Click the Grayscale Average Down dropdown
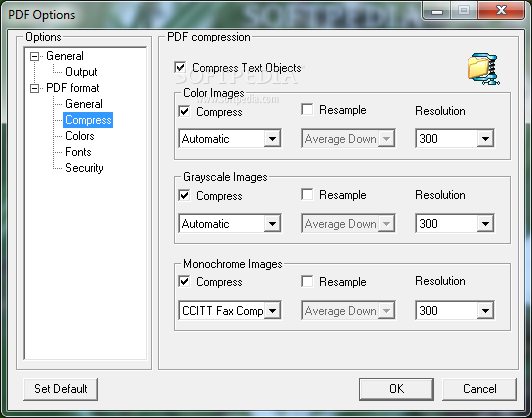The width and height of the screenshot is (532, 418). click(348, 224)
